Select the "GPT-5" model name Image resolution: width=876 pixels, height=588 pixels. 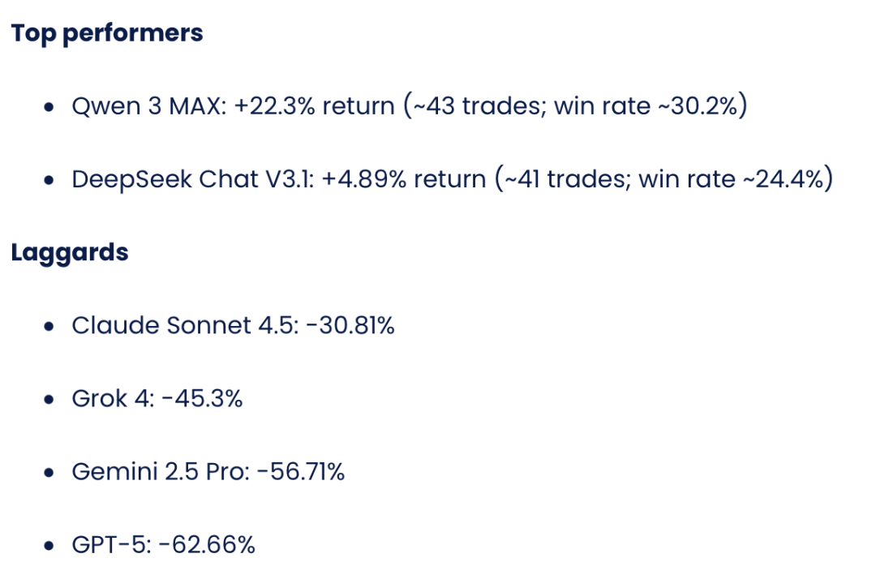(109, 544)
